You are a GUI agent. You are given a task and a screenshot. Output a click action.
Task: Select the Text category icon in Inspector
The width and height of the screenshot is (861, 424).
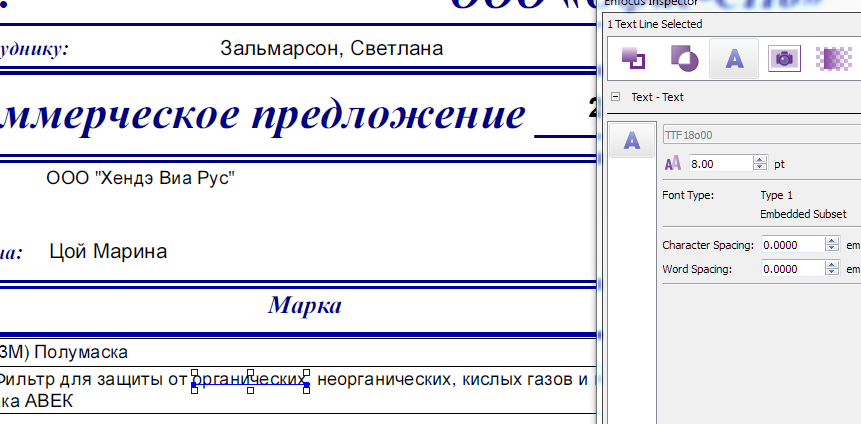pyautogui.click(x=734, y=58)
